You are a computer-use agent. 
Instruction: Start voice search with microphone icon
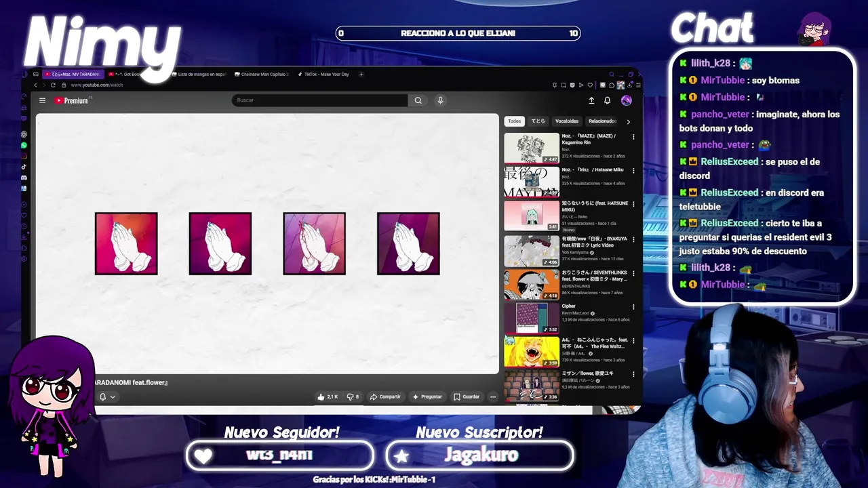440,100
